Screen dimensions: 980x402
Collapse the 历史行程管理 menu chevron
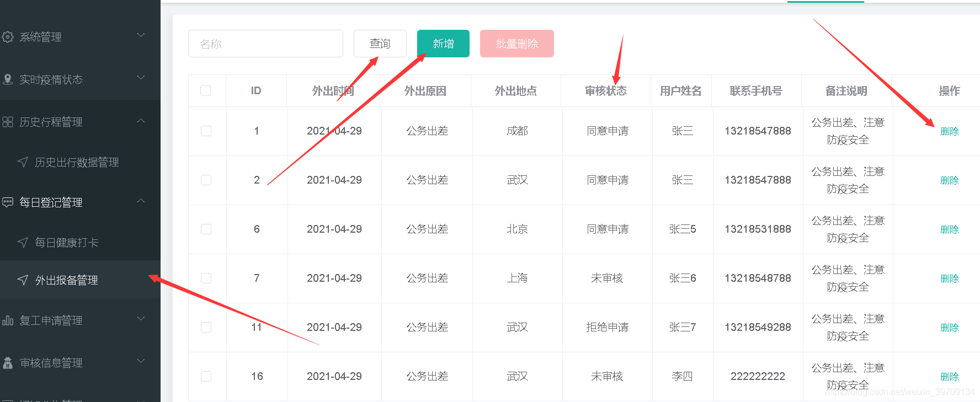141,121
